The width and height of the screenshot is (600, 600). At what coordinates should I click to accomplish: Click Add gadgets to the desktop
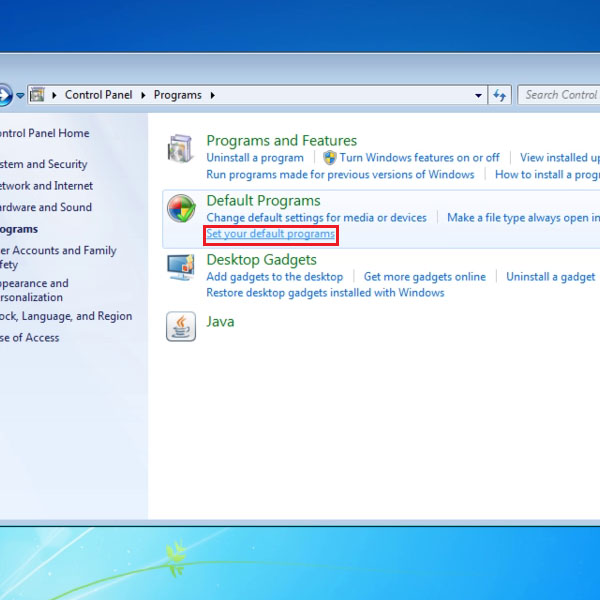click(x=275, y=277)
